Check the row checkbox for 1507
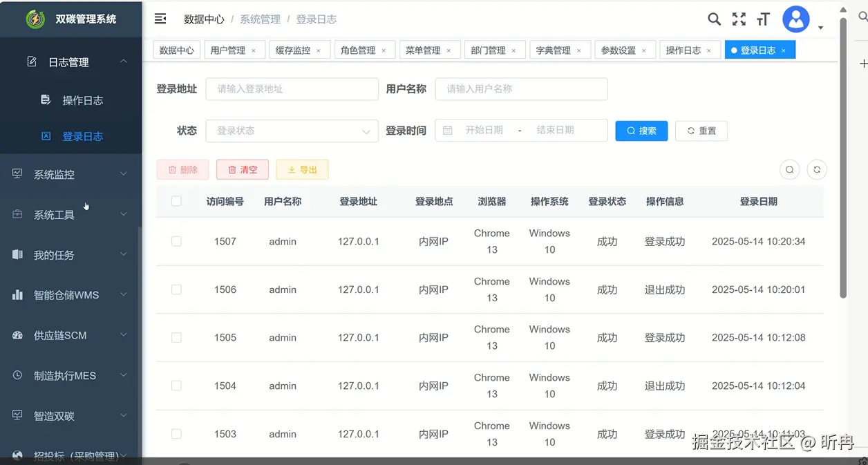 (176, 241)
